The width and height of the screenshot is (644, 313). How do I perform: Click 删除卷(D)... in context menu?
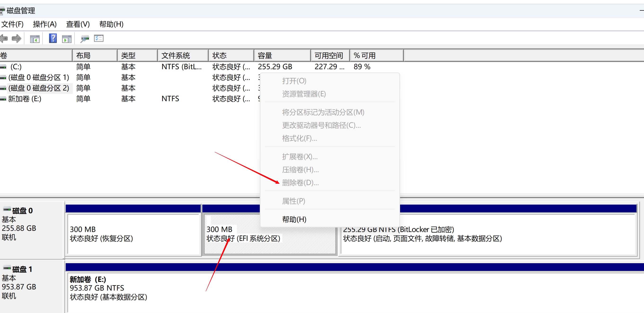tap(330, 183)
